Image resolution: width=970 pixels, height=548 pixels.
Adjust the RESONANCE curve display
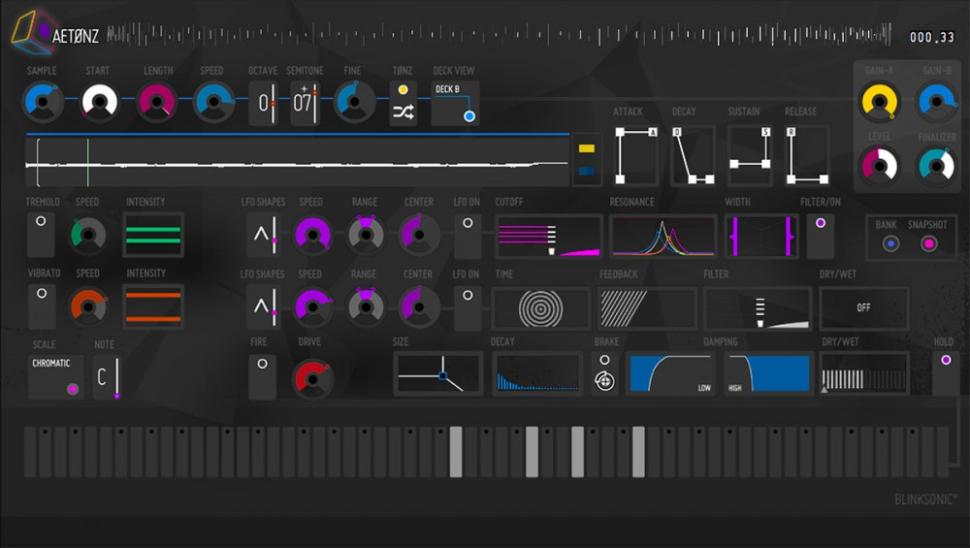[663, 236]
